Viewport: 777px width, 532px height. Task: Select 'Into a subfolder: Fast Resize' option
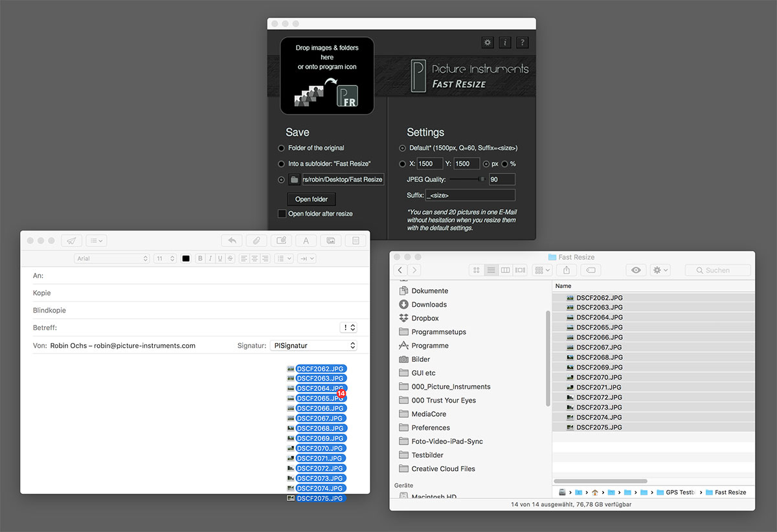[x=281, y=164]
